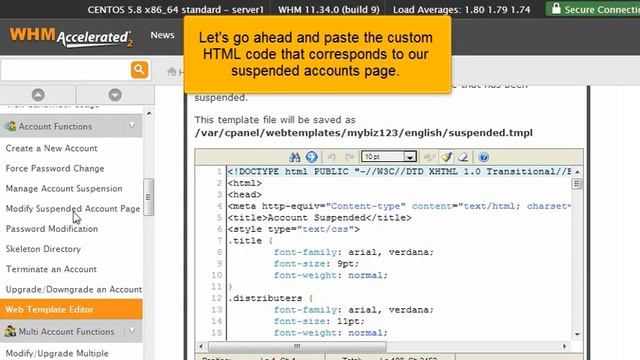This screenshot has width=640, height=360.
Task: Open Modify Suspended Account Page
Action: [73, 209]
